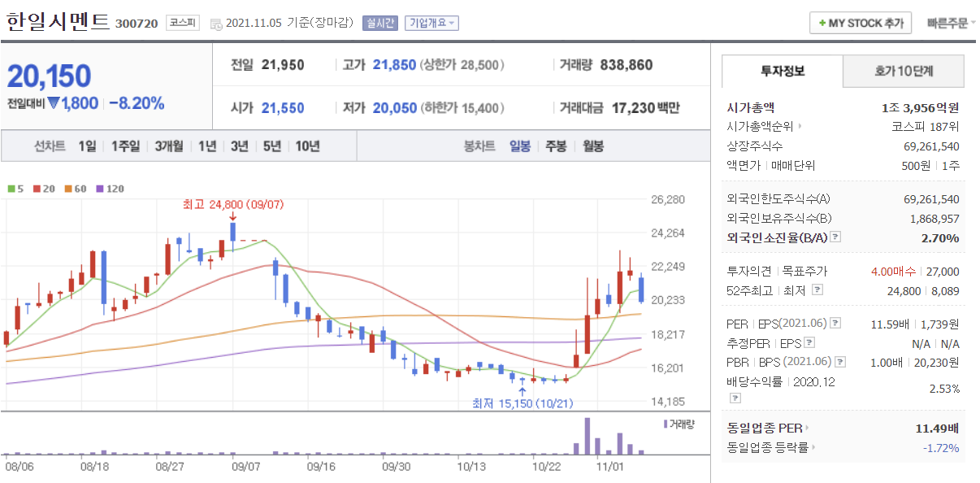Image resolution: width=980 pixels, height=483 pixels.
Task: Click the orange 60-day moving average legend marker
Action: click(67, 189)
